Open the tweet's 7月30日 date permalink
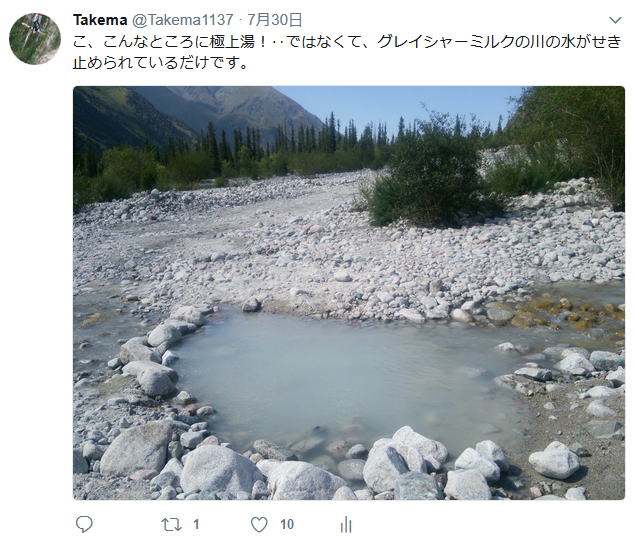This screenshot has height=540, width=635. point(275,19)
